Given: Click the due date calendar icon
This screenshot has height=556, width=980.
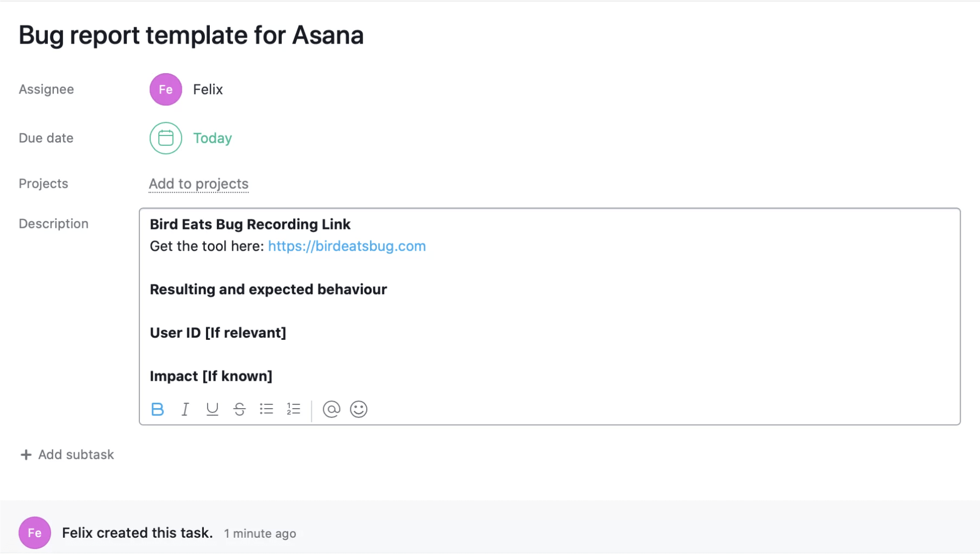Looking at the screenshot, I should tap(166, 138).
